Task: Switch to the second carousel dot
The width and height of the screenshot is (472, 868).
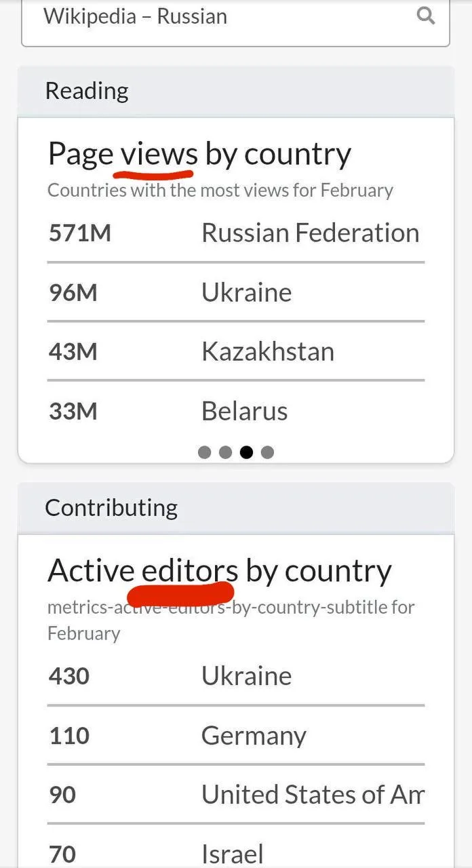Action: tap(225, 452)
